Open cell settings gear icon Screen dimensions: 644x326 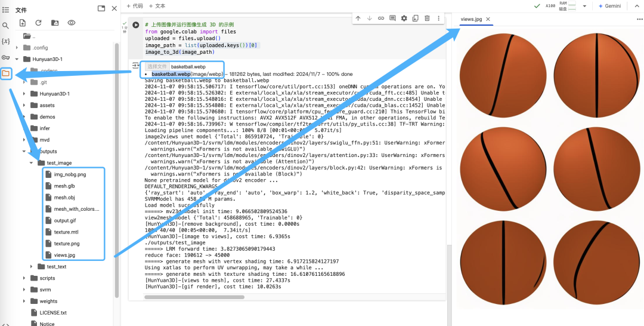(404, 18)
